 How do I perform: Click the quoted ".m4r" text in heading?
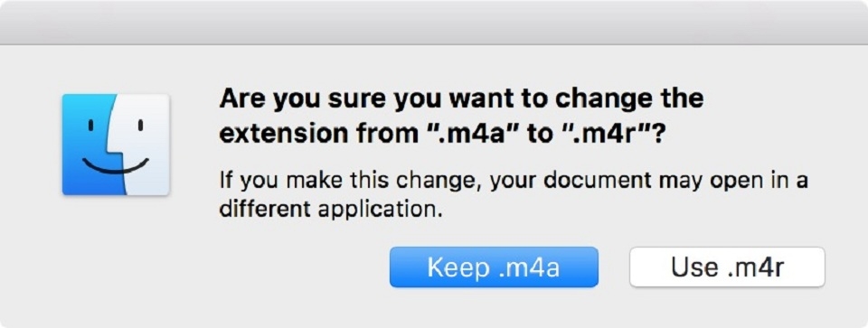click(x=609, y=134)
